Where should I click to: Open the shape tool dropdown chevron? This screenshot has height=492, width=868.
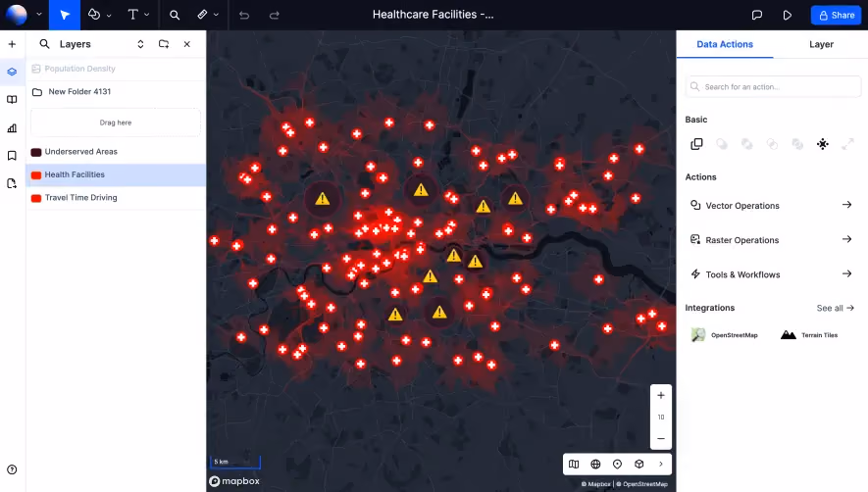pyautogui.click(x=109, y=16)
